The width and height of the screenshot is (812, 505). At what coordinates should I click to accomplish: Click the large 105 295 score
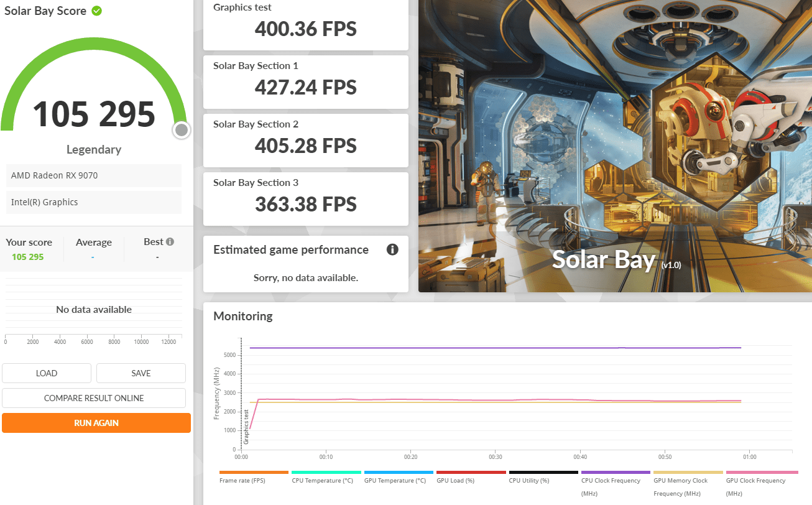[x=94, y=114]
